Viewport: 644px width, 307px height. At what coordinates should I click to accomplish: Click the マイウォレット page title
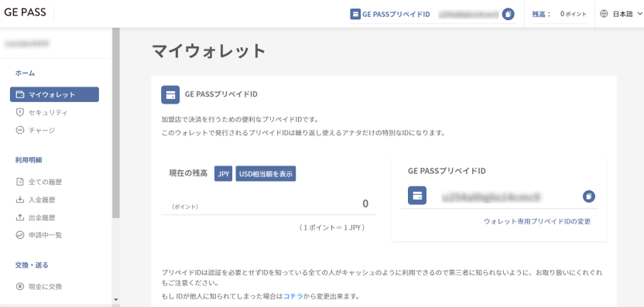click(x=209, y=51)
